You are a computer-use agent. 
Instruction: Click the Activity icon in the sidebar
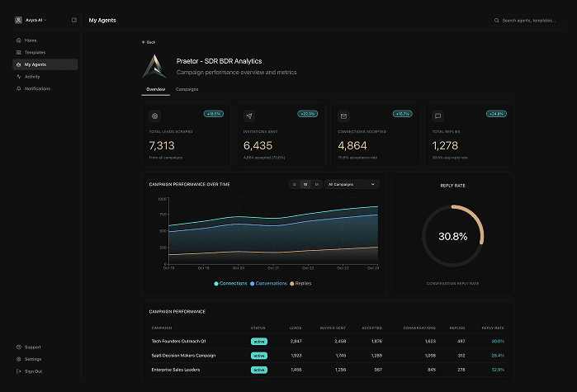coord(19,76)
